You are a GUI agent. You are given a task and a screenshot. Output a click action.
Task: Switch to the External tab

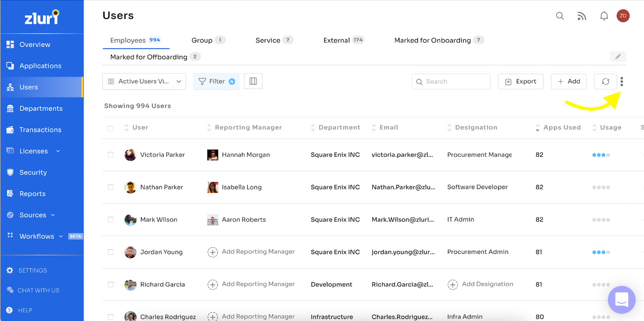(x=344, y=40)
